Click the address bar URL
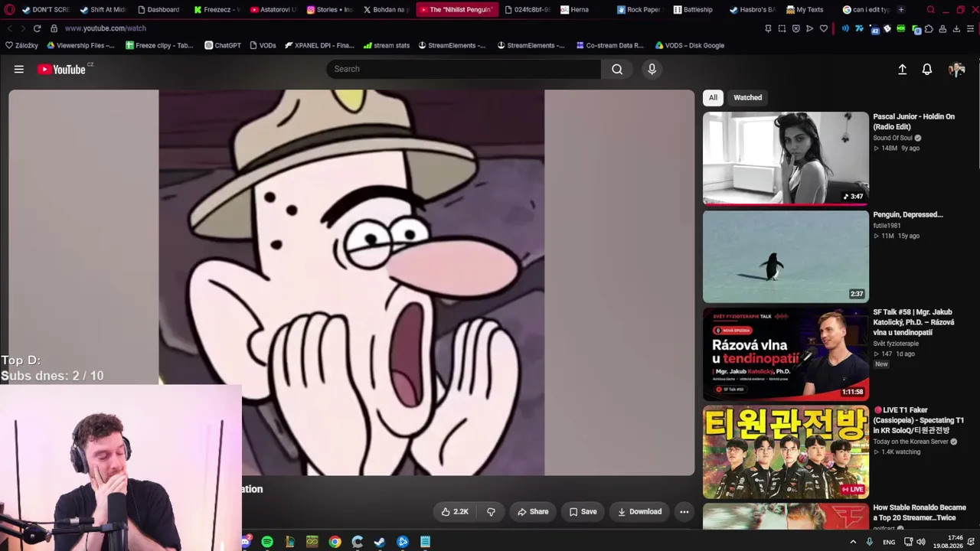Viewport: 980px width, 551px height. [106, 28]
